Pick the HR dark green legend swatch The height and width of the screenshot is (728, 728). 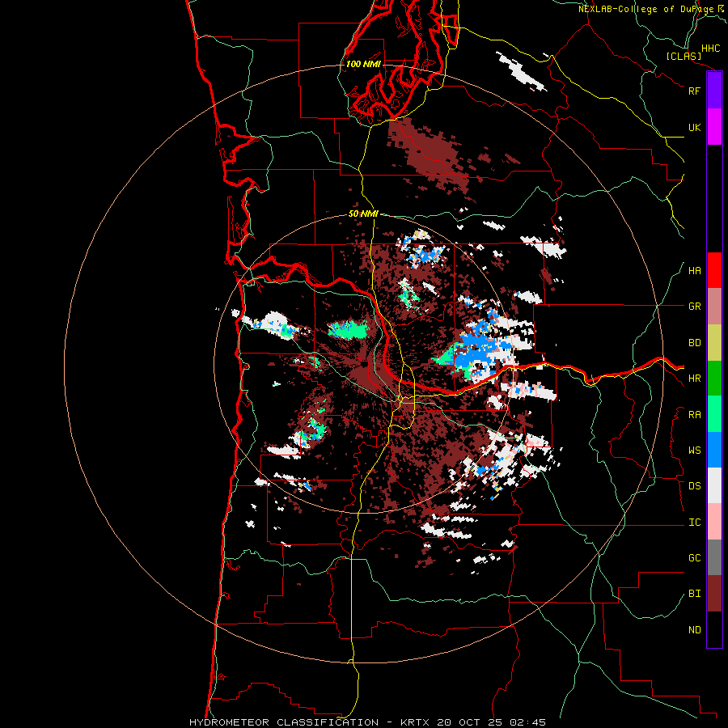coord(714,379)
